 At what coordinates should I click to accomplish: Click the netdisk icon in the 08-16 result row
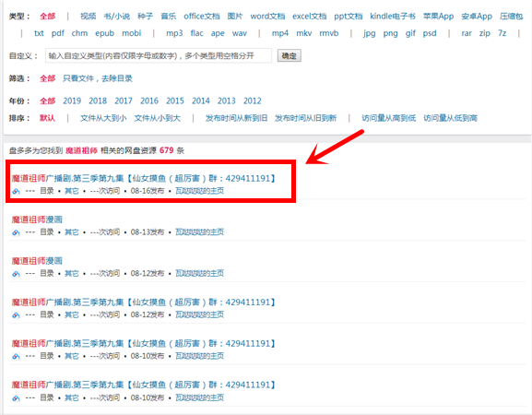point(16,191)
